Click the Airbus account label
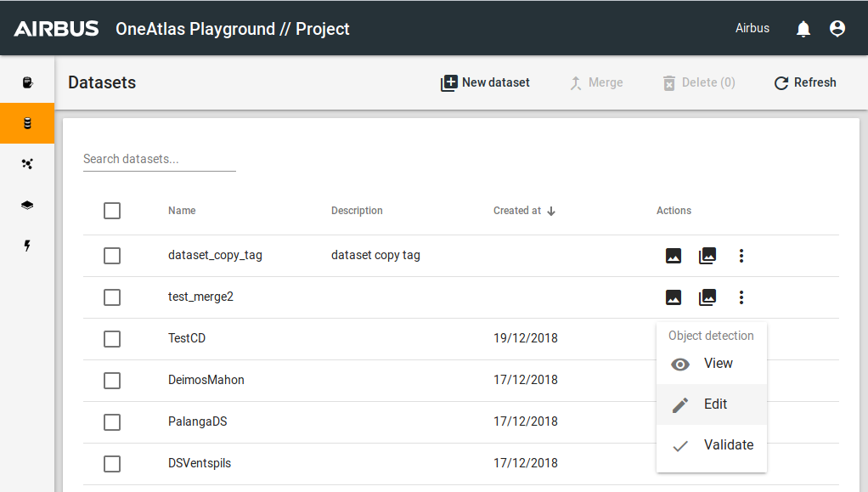 pyautogui.click(x=752, y=28)
